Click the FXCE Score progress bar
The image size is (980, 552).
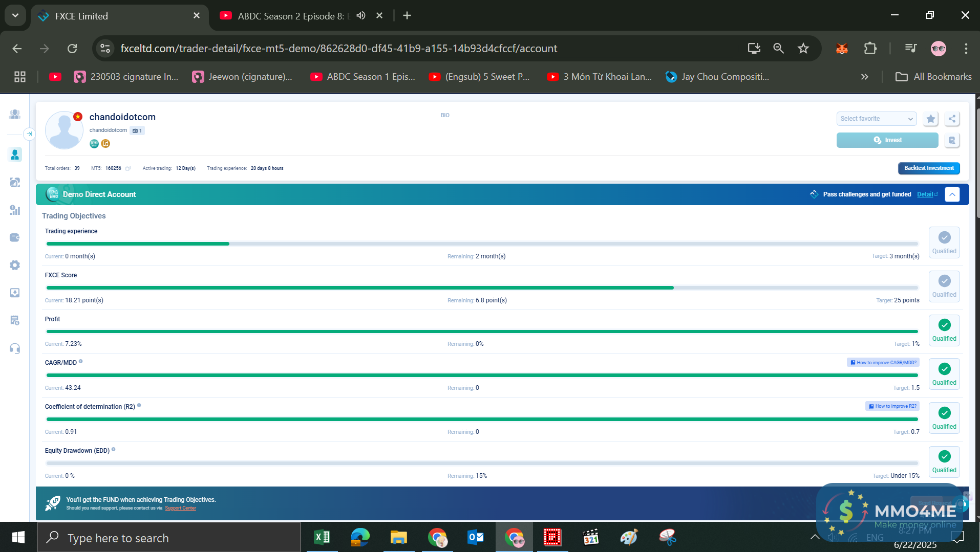[482, 288]
